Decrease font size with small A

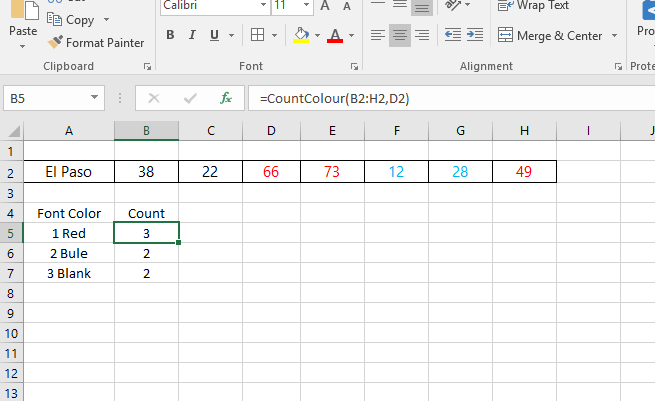pos(347,6)
